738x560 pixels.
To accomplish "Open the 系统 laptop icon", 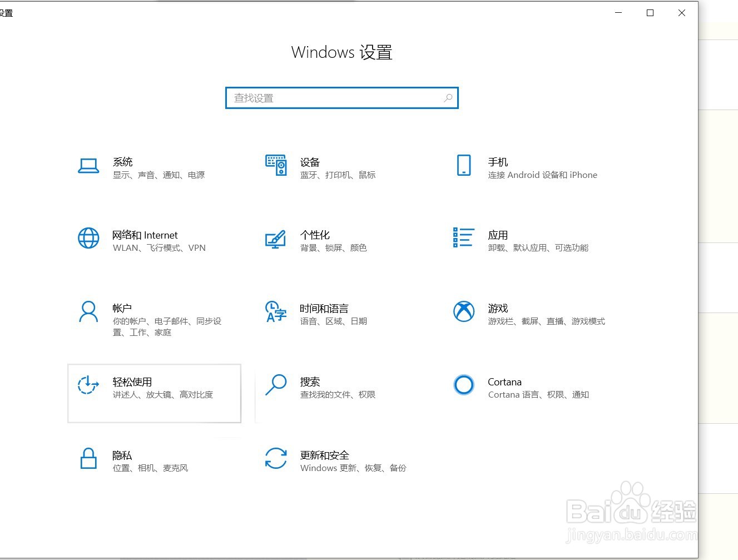I will point(88,166).
